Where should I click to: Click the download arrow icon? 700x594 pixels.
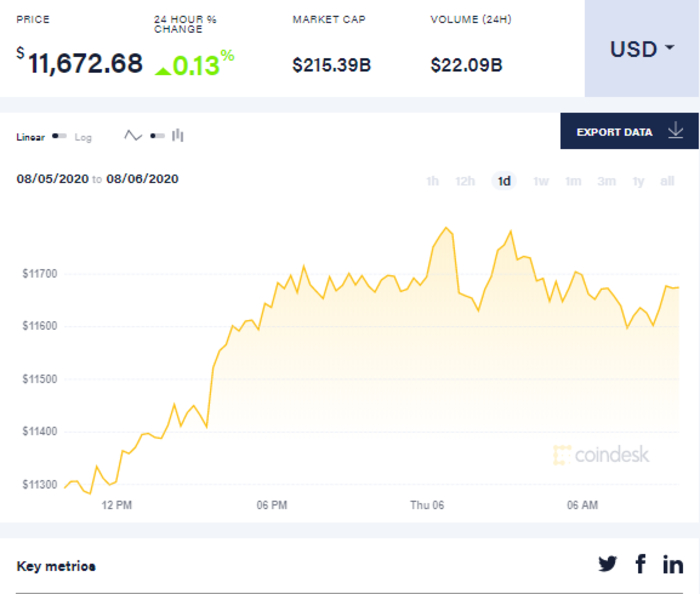coord(675,131)
